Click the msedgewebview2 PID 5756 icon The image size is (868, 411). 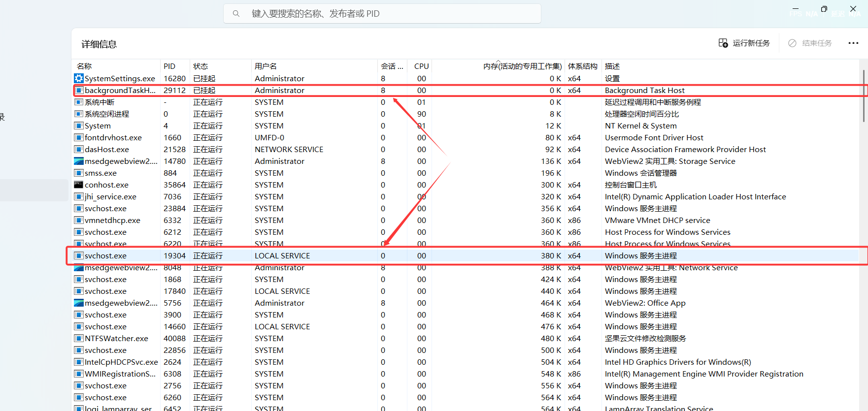[79, 303]
